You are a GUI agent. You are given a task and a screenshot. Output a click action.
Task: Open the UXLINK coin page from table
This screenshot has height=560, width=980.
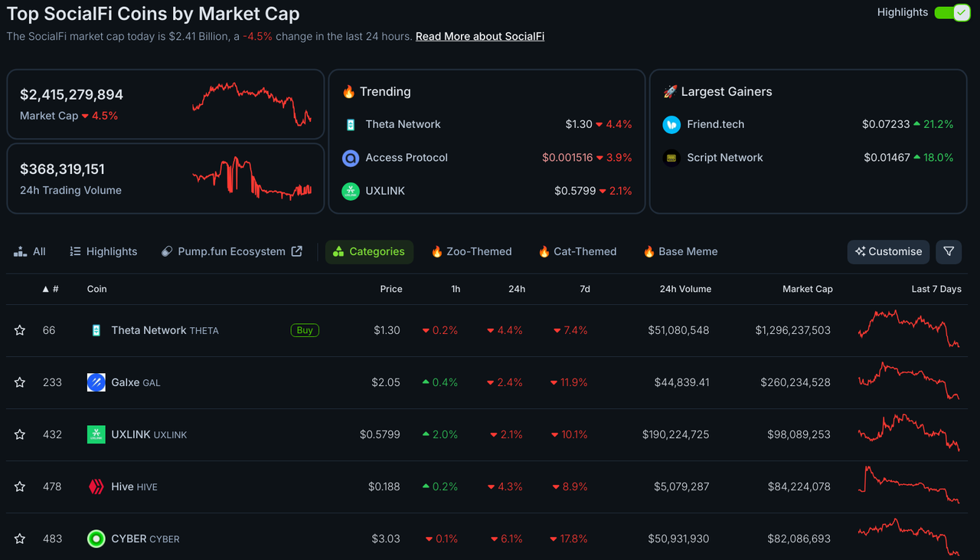point(149,434)
